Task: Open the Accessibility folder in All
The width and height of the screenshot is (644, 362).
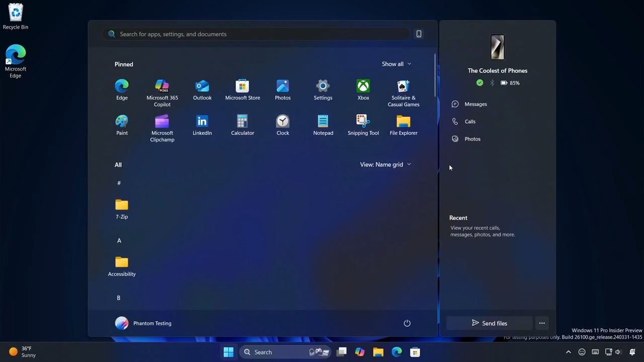Action: (122, 266)
